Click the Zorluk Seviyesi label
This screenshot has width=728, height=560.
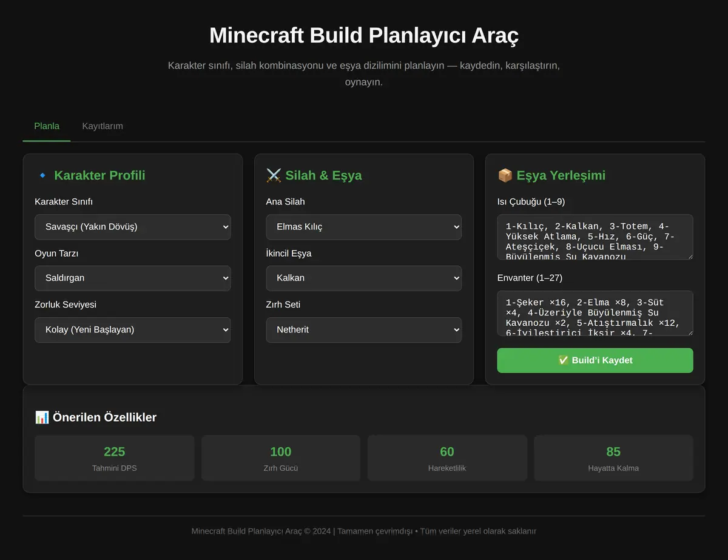66,305
